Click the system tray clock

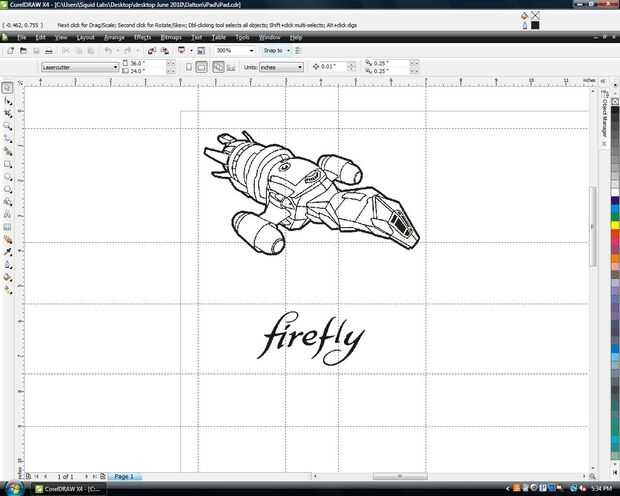(x=601, y=488)
